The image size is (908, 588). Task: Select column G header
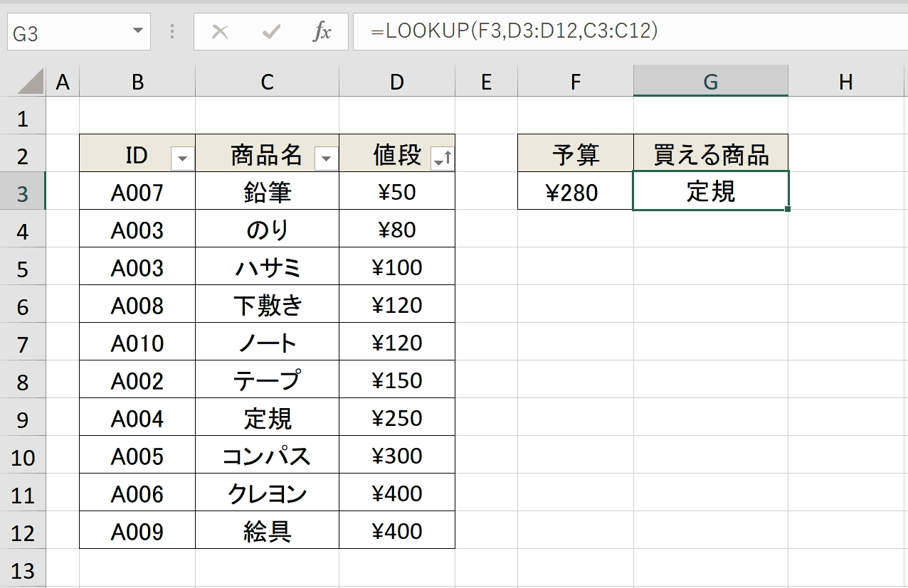click(x=710, y=81)
